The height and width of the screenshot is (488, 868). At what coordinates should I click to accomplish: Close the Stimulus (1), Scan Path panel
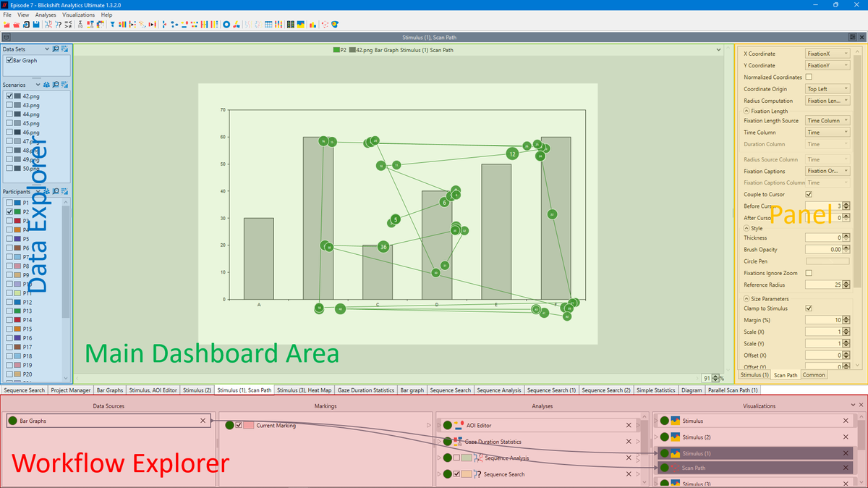pos(861,37)
